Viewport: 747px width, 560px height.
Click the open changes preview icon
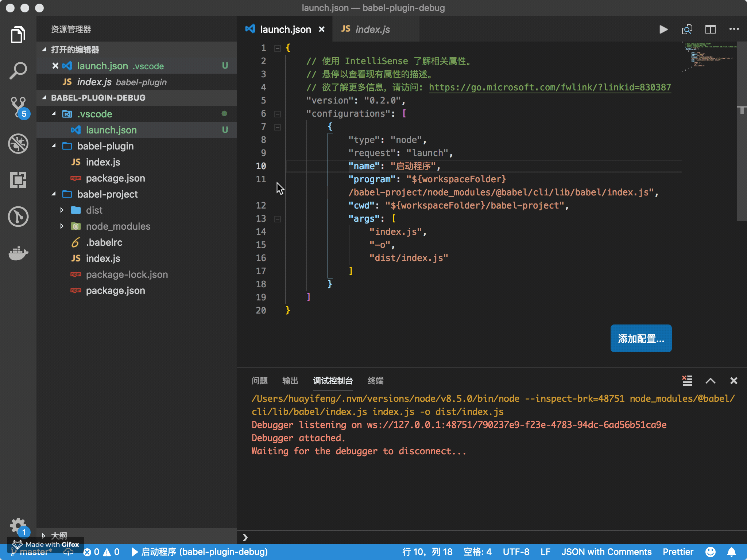687,29
